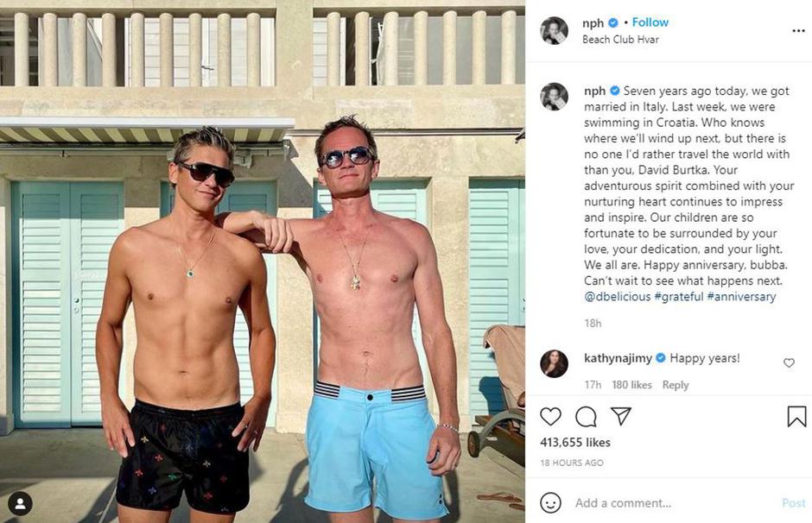
Task: Click the comment speech bubble icon
Action: (x=586, y=416)
